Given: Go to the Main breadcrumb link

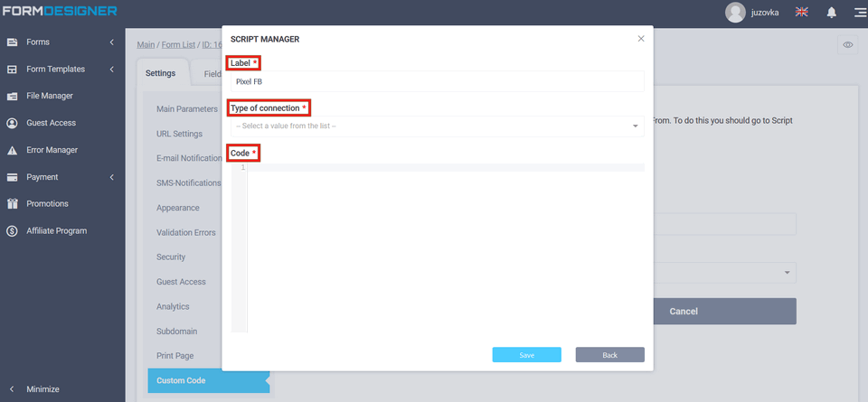Looking at the screenshot, I should pos(146,45).
